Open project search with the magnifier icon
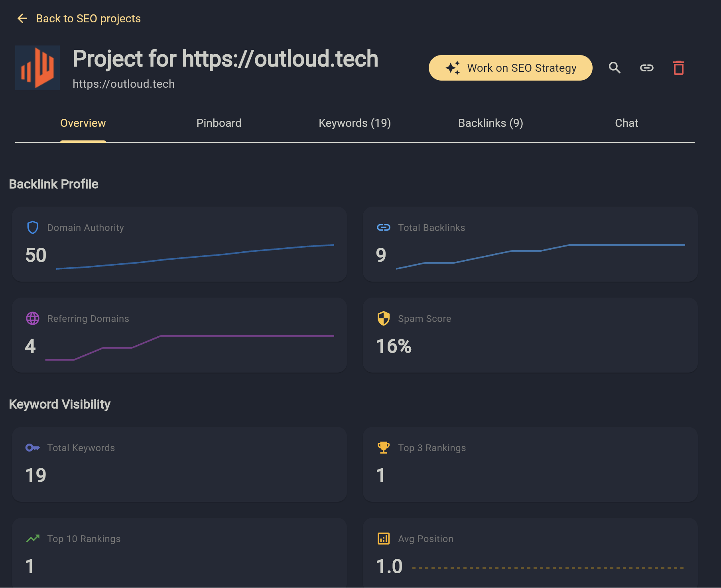Viewport: 721px width, 588px height. point(615,67)
